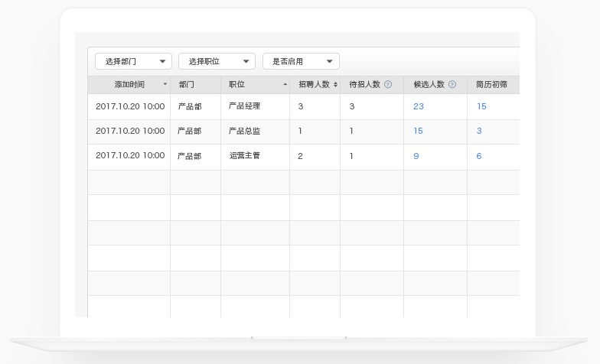
Task: Toggle sort arrows beside 招聘人数
Action: click(x=335, y=84)
